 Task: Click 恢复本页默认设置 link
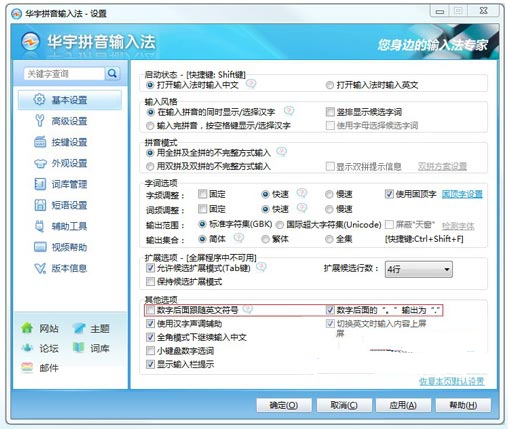click(x=452, y=381)
